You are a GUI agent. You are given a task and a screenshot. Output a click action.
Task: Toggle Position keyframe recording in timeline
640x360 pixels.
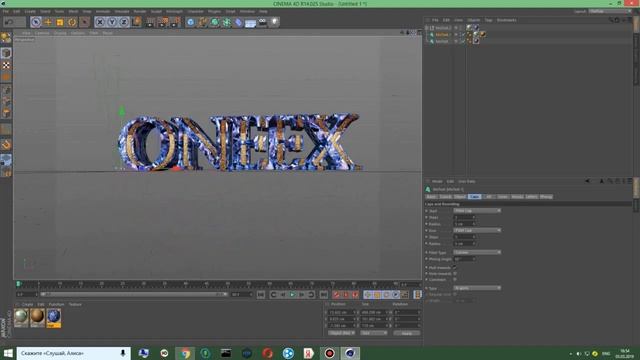pos(368,294)
